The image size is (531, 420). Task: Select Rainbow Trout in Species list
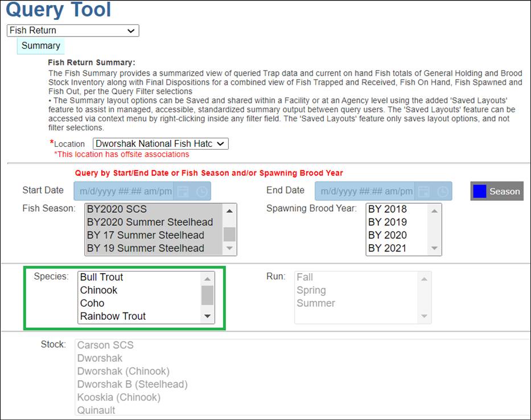click(x=113, y=316)
